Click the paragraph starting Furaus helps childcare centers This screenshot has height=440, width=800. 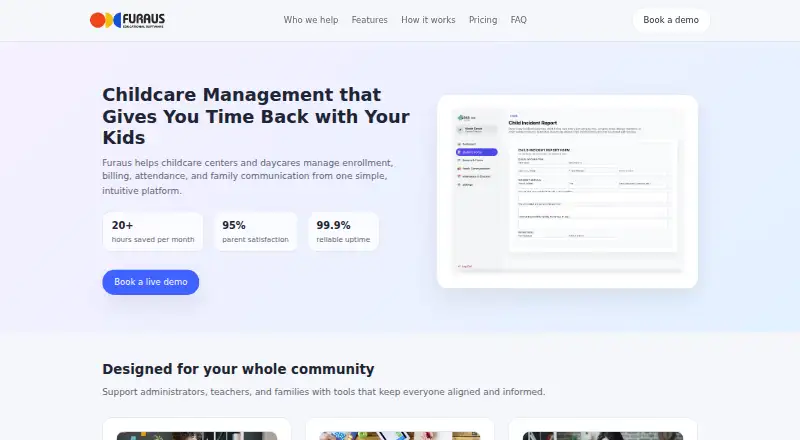(x=248, y=177)
